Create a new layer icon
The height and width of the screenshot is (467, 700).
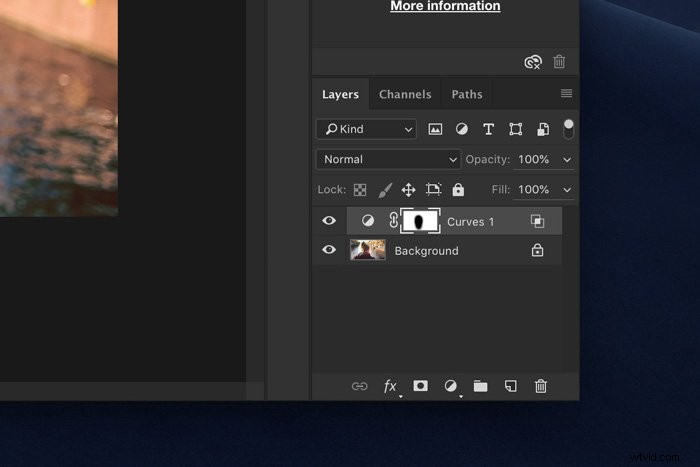click(x=510, y=386)
